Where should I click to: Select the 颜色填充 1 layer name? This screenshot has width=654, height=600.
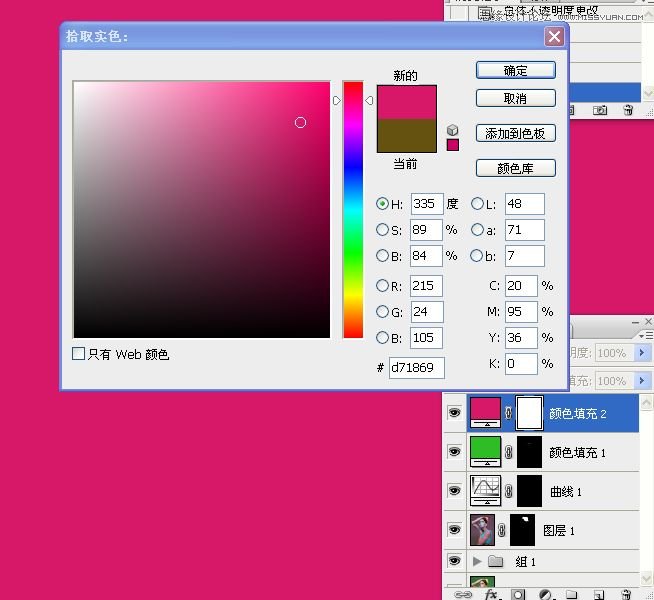coord(577,452)
